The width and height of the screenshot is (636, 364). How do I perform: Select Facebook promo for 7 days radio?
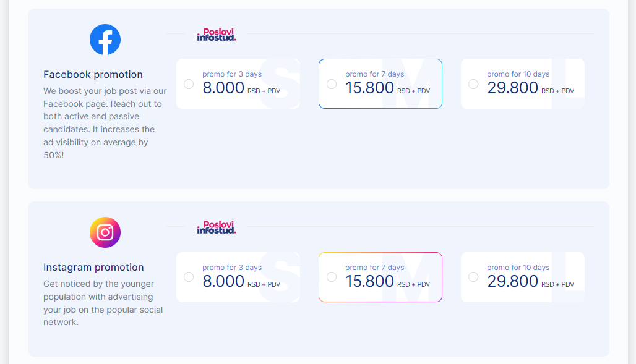coord(332,84)
